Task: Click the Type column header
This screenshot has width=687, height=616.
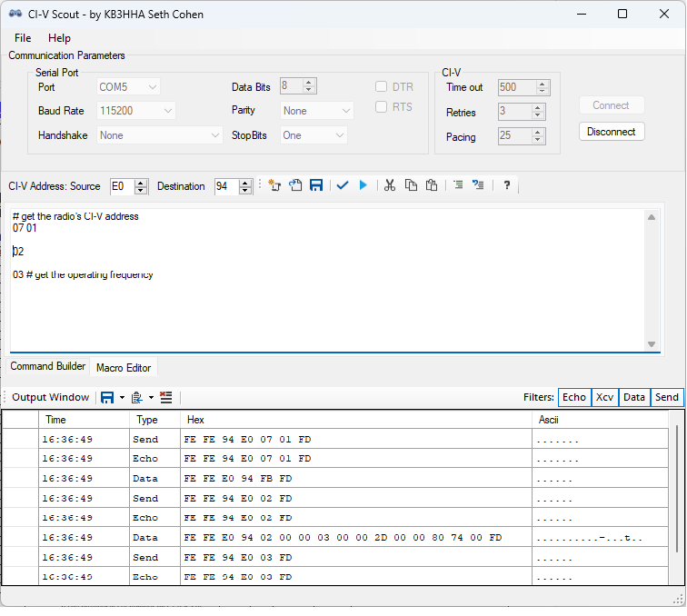Action: coord(154,420)
